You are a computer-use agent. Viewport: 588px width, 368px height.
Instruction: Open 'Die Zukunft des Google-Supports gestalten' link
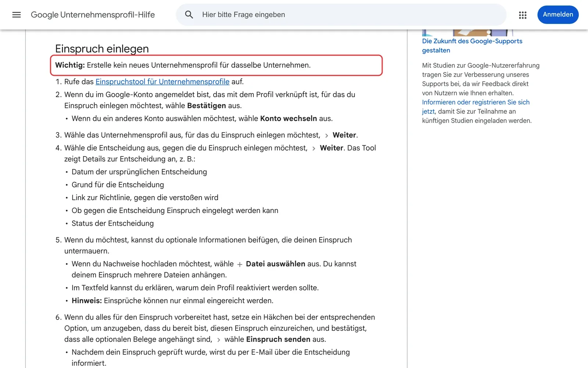pos(472,46)
